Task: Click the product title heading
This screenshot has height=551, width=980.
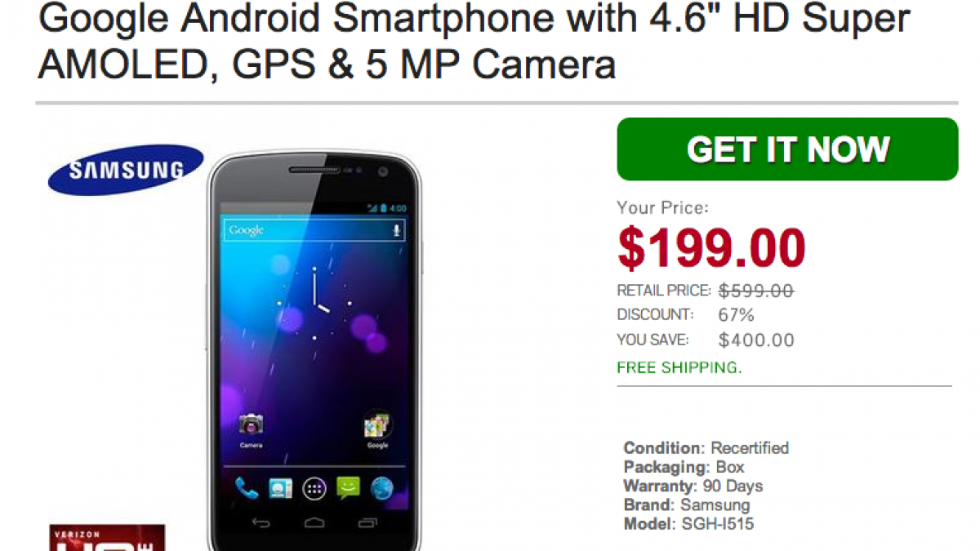Action: coord(474,42)
